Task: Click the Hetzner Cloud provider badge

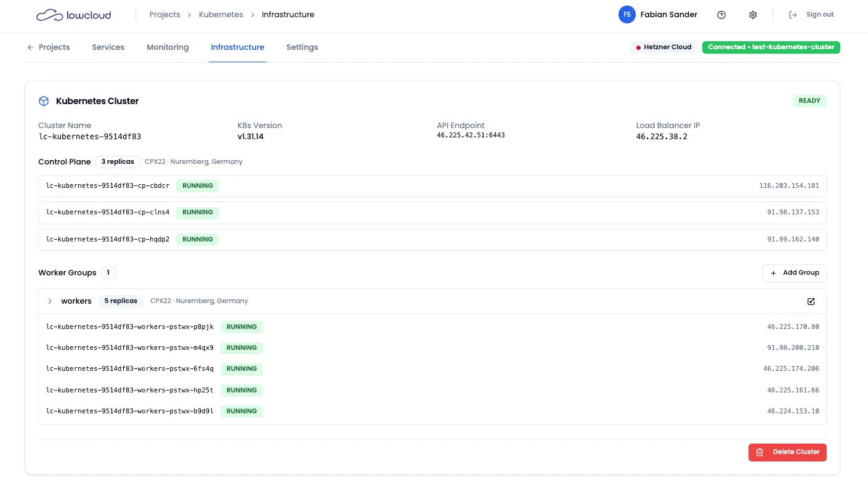Action: (663, 47)
